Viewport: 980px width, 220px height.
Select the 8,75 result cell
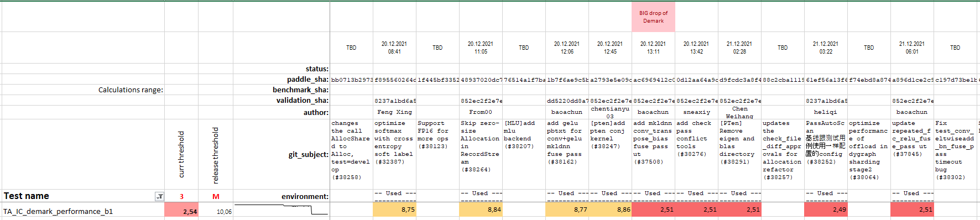coord(394,209)
